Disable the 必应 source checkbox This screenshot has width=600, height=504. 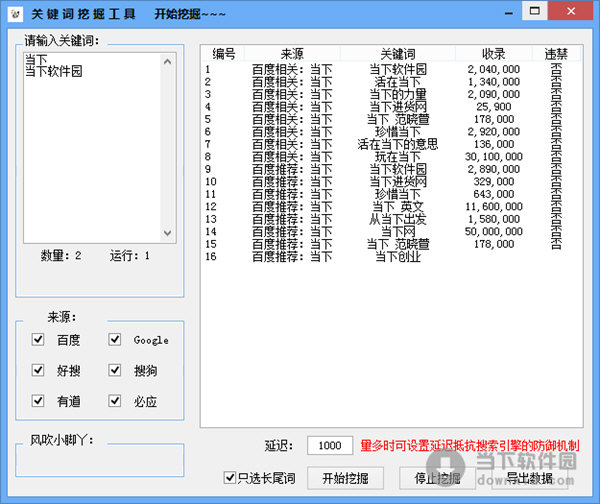pos(115,401)
